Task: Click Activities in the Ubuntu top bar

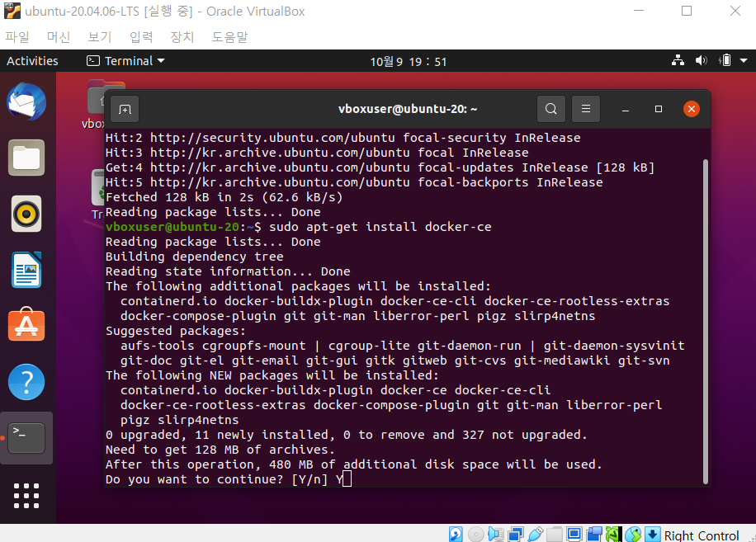Action: [32, 61]
